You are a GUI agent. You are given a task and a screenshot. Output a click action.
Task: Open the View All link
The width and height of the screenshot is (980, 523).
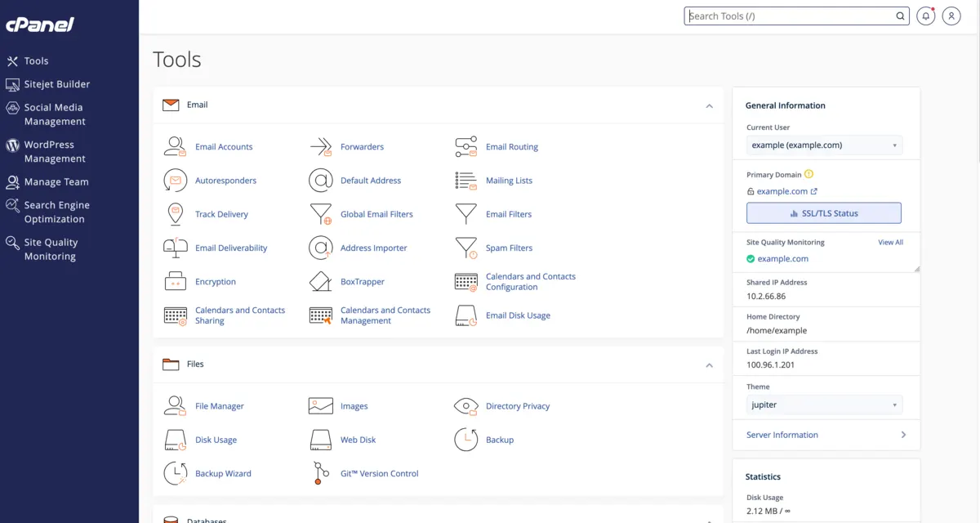pyautogui.click(x=890, y=243)
